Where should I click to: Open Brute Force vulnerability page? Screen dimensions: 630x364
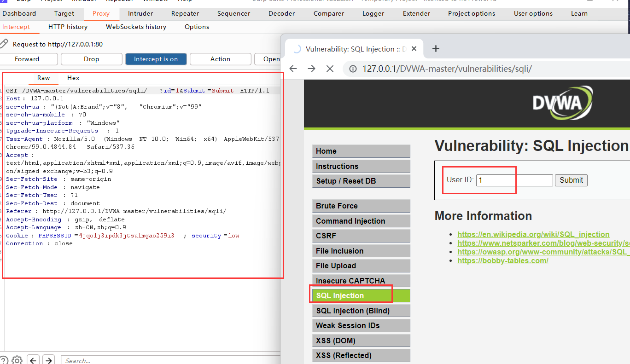coord(361,206)
